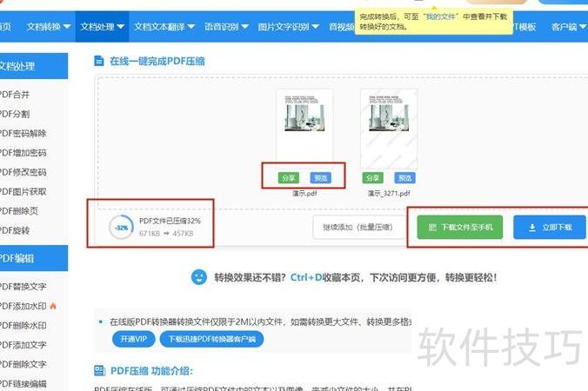
Task: Click the 671KB → 457KB size text
Action: pos(166,234)
